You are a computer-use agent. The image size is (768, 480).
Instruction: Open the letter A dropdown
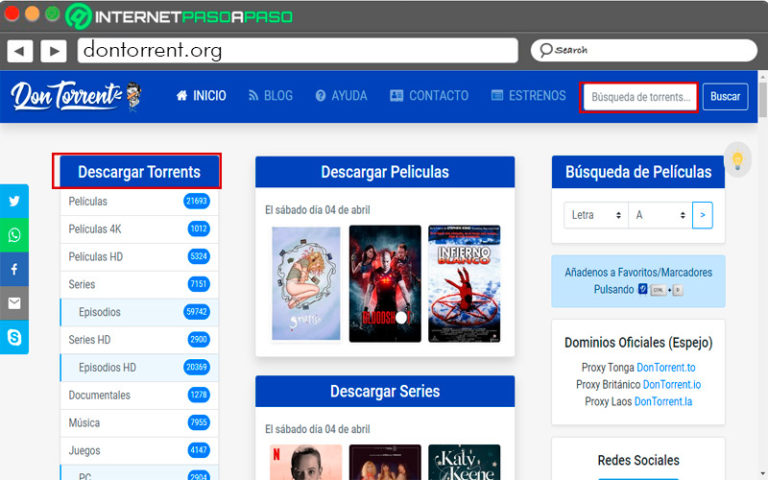pyautogui.click(x=660, y=215)
